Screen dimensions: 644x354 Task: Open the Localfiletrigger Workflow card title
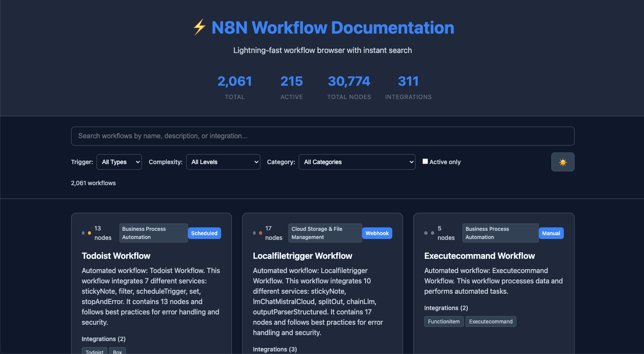pyautogui.click(x=303, y=256)
